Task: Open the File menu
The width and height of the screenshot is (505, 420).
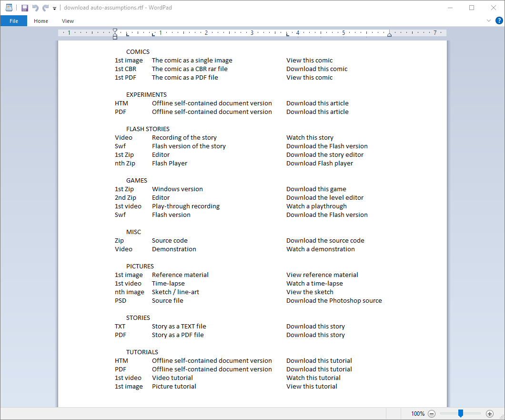Action: pos(14,21)
